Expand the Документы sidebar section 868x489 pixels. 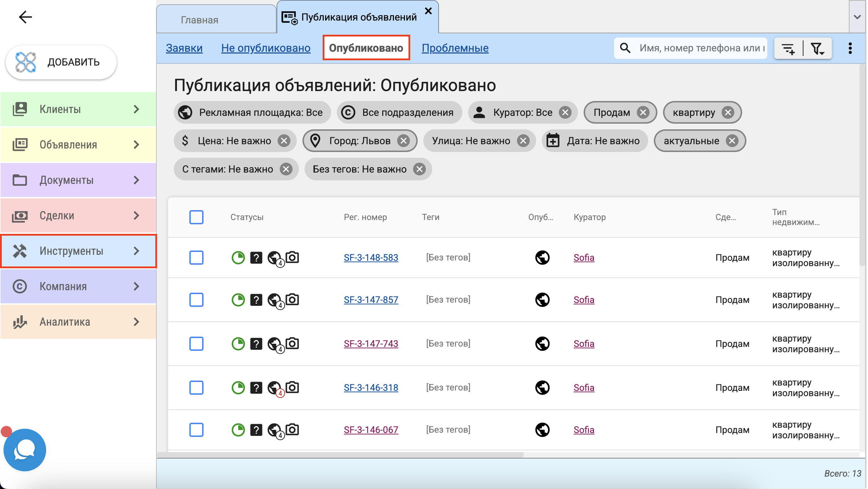point(78,180)
